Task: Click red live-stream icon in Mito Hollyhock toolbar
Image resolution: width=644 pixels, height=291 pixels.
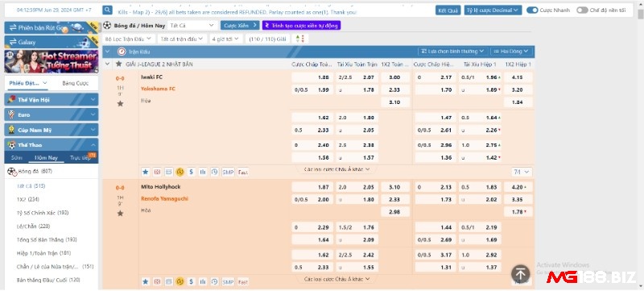Action: pyautogui.click(x=156, y=281)
